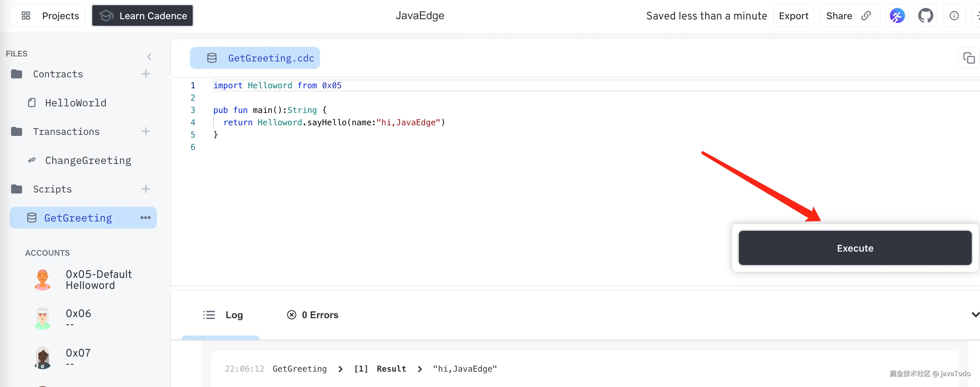This screenshot has width=980, height=387.
Task: Open the Learn Cadence page
Action: tap(143, 16)
